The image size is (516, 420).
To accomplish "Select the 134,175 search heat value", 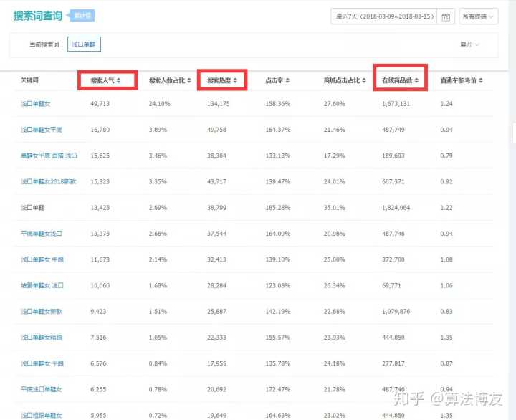I will [218, 104].
